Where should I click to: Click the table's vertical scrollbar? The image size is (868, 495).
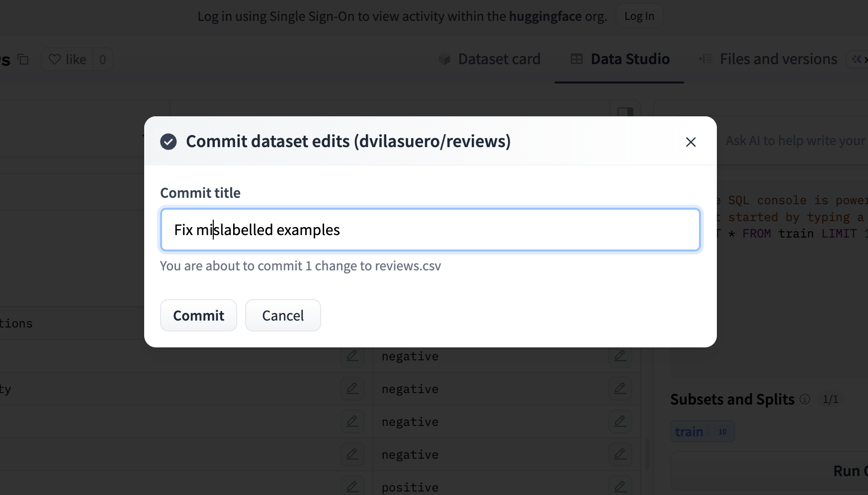[x=647, y=454]
